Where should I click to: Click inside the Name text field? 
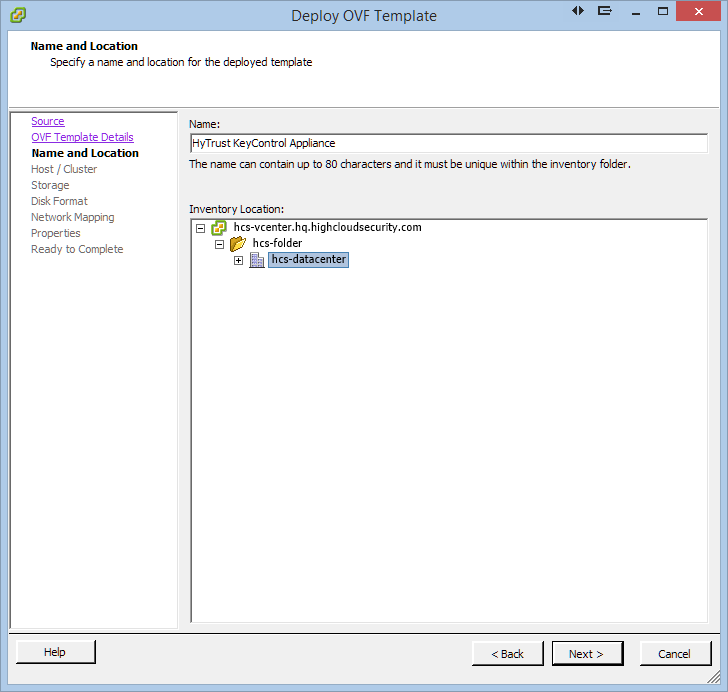click(x=449, y=143)
